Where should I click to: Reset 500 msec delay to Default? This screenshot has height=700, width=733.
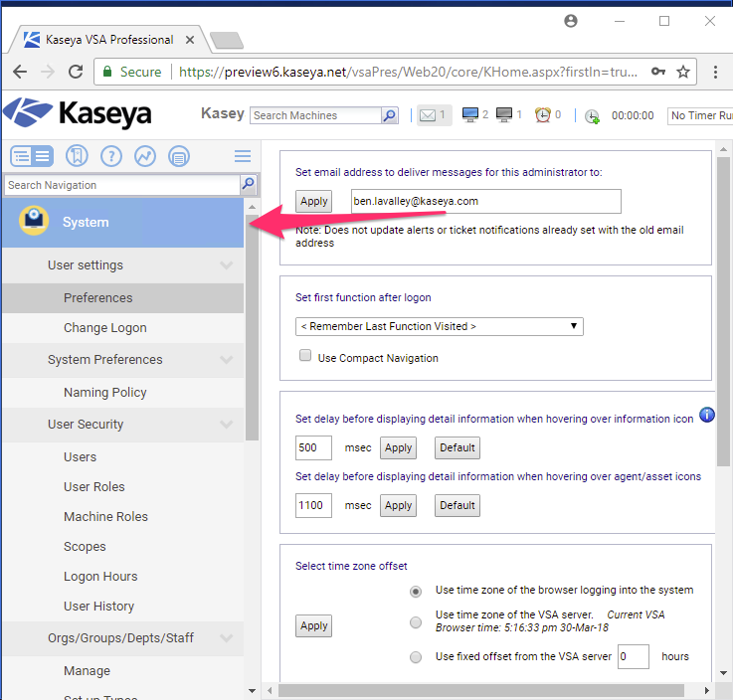pos(458,447)
